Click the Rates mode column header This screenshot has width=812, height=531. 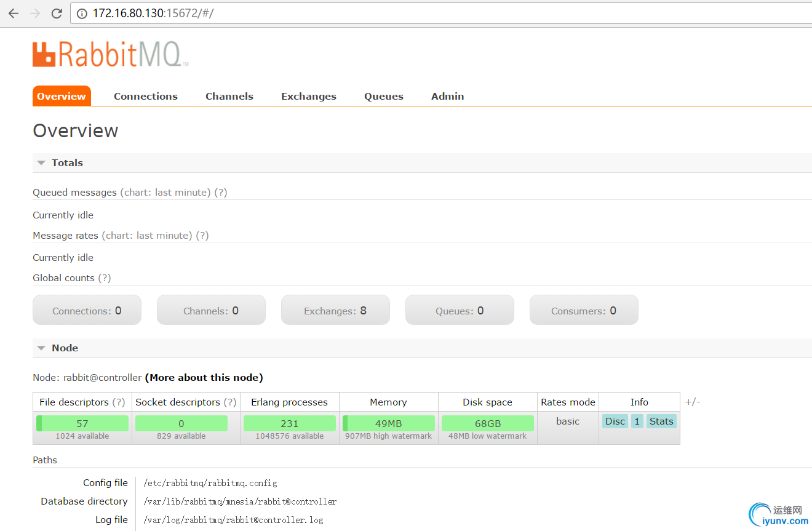point(568,402)
